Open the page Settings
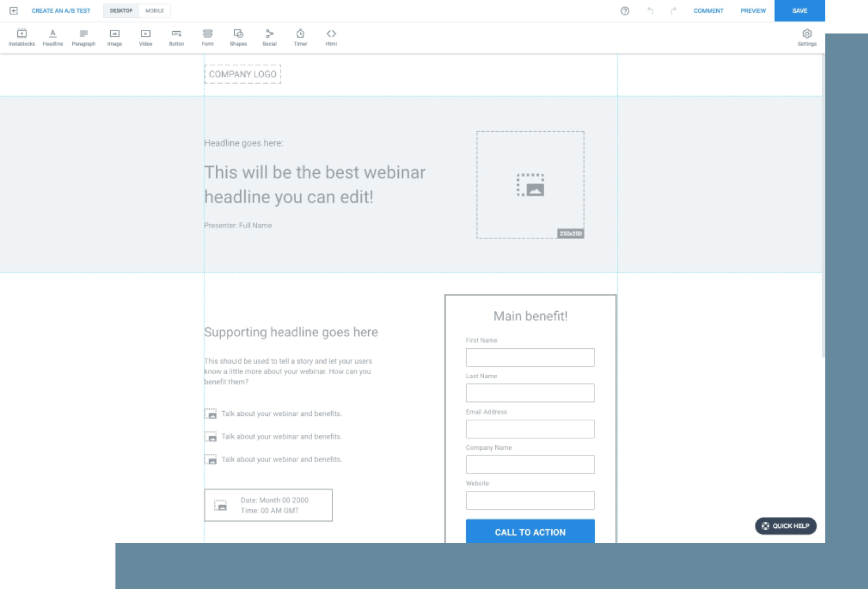Image resolution: width=868 pixels, height=589 pixels. (x=806, y=38)
